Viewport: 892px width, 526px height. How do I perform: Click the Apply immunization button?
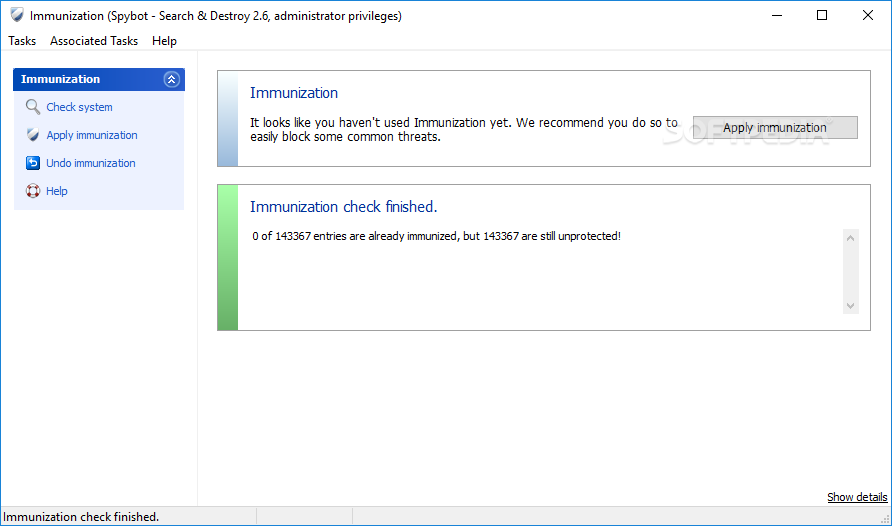pyautogui.click(x=775, y=127)
